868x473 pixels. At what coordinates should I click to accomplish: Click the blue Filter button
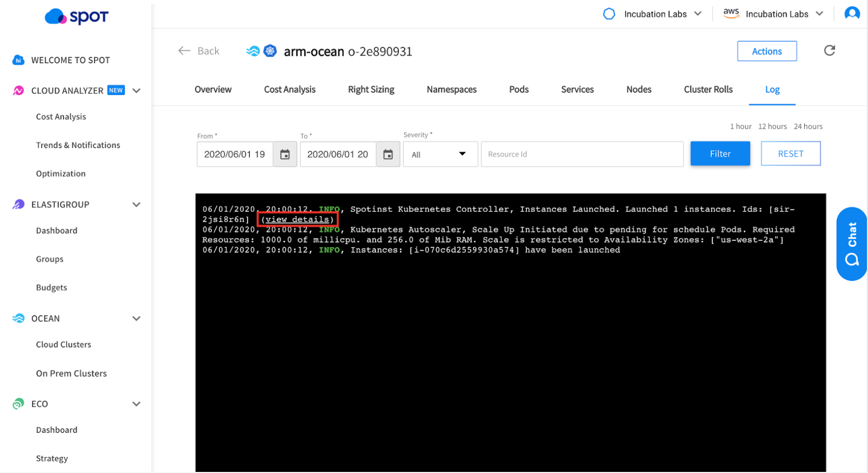(x=720, y=154)
